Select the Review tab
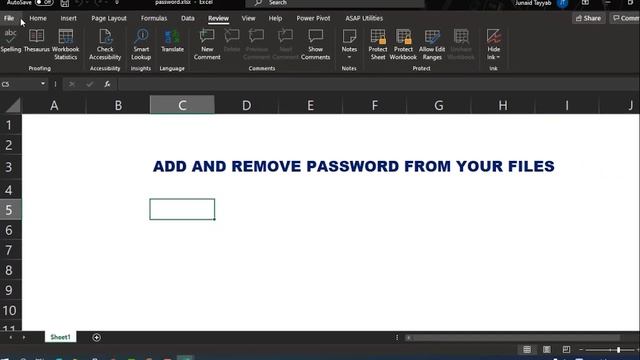640x360 pixels. click(218, 18)
